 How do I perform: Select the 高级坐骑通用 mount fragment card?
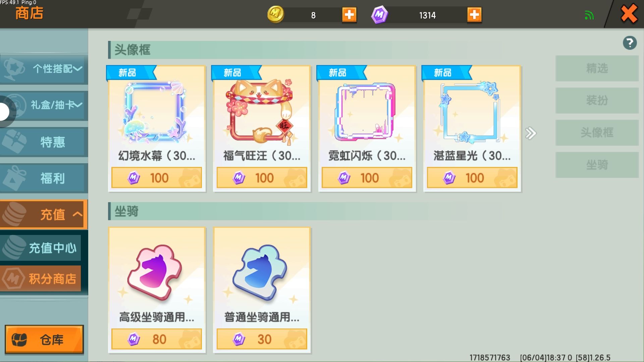[157, 290]
